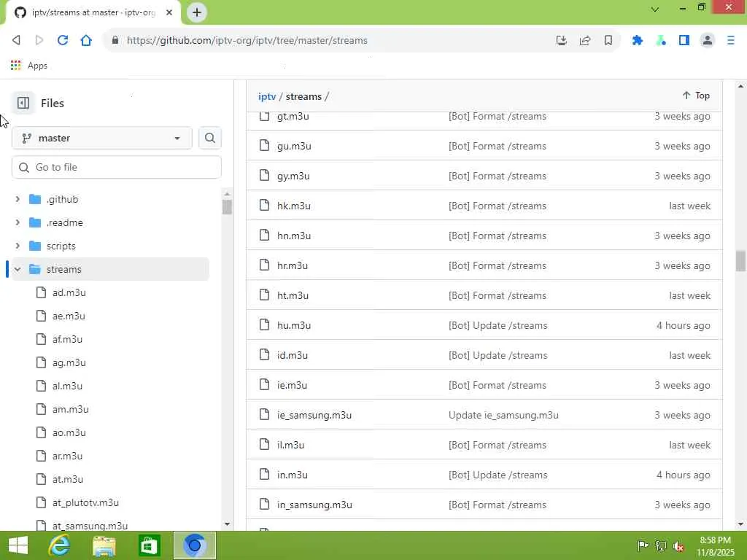Collapse the file tree panel icon

[23, 103]
